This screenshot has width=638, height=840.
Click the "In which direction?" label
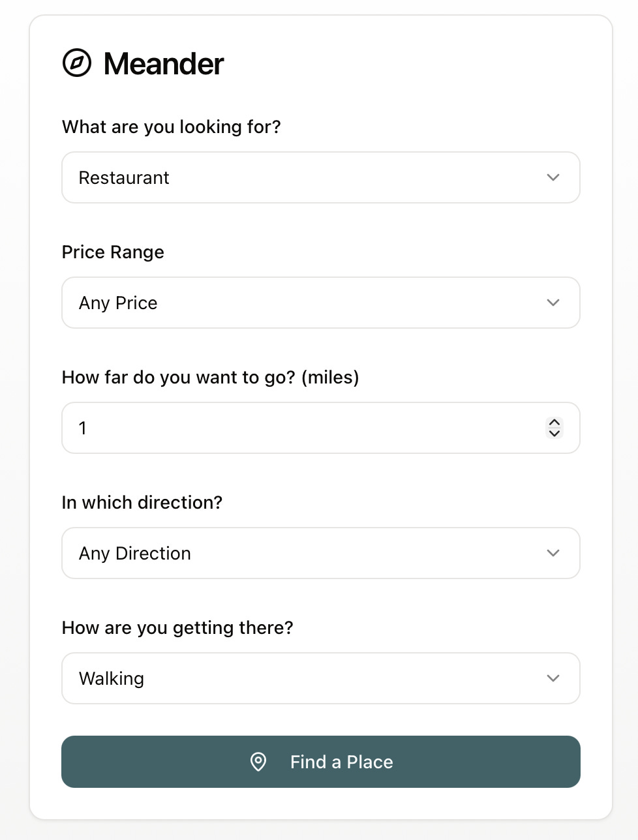[142, 502]
